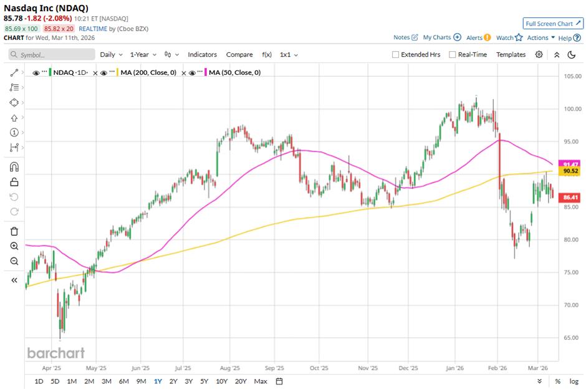Click the Symbol search field
This screenshot has height=392, width=586.
coord(50,55)
